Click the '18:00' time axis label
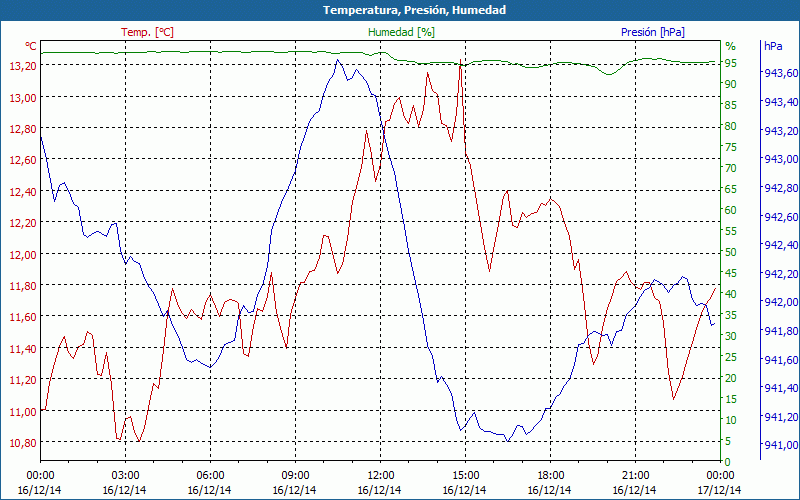800x500 pixels. 550,476
